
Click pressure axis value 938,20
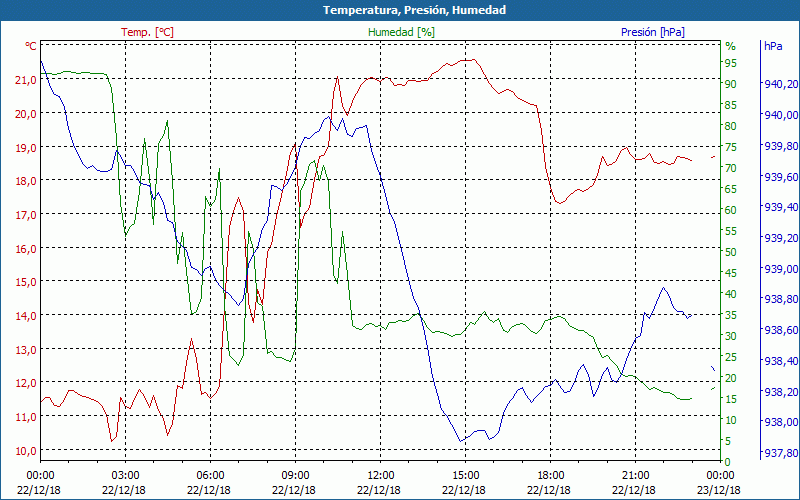pyautogui.click(x=781, y=392)
